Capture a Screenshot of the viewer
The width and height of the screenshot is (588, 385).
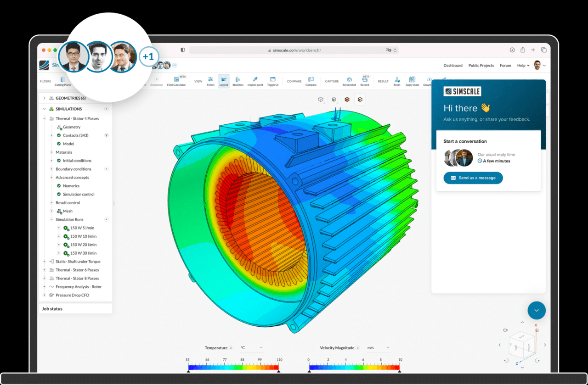coord(349,81)
